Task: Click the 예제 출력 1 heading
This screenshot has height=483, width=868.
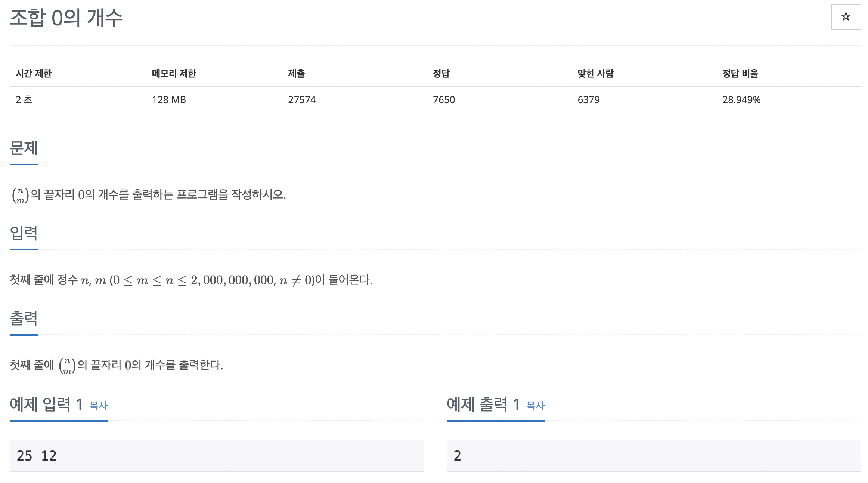Action: tap(483, 404)
